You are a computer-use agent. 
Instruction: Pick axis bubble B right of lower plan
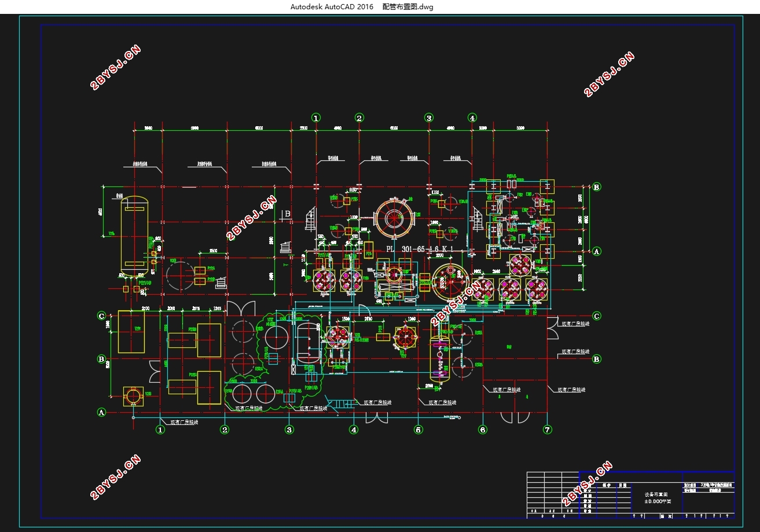pyautogui.click(x=597, y=359)
